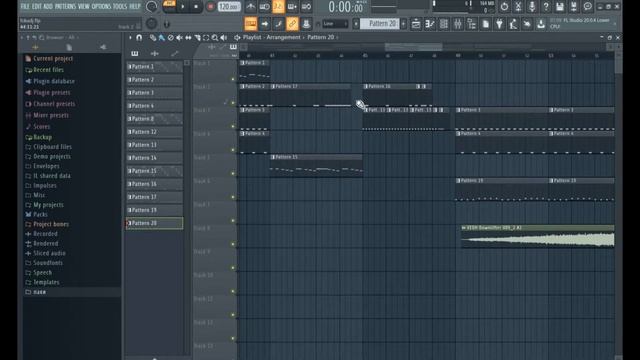Toggle the playlist magnet snap icon

click(x=139, y=38)
